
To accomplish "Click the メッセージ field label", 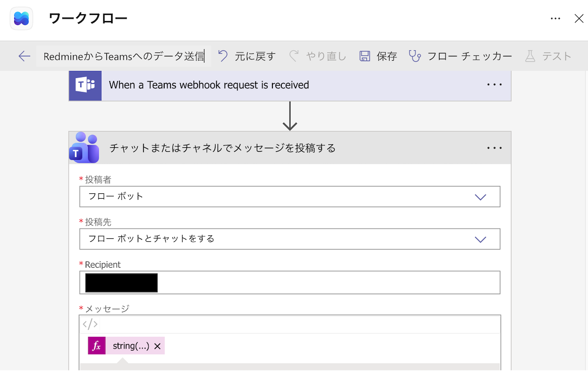I will click(107, 309).
